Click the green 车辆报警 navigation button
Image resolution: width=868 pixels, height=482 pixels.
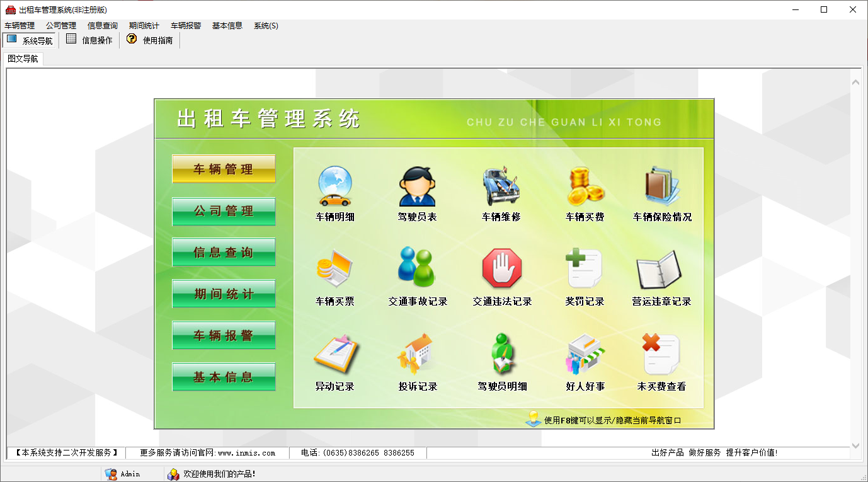click(224, 336)
